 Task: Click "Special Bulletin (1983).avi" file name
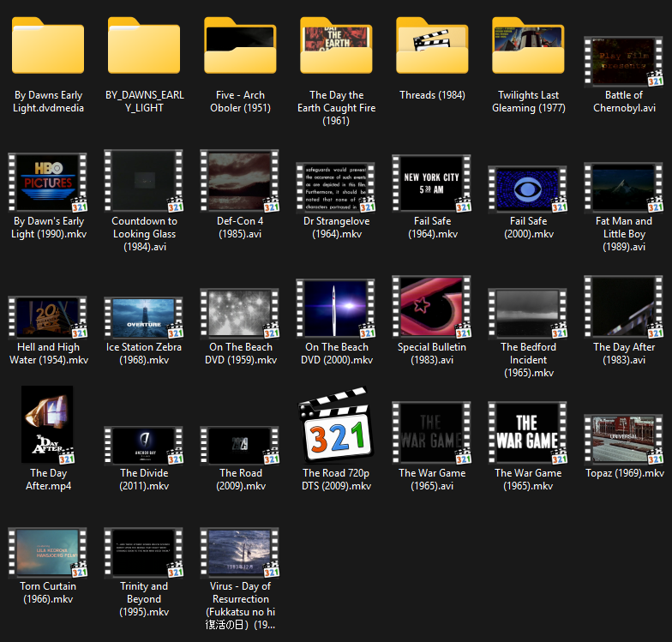coord(432,353)
